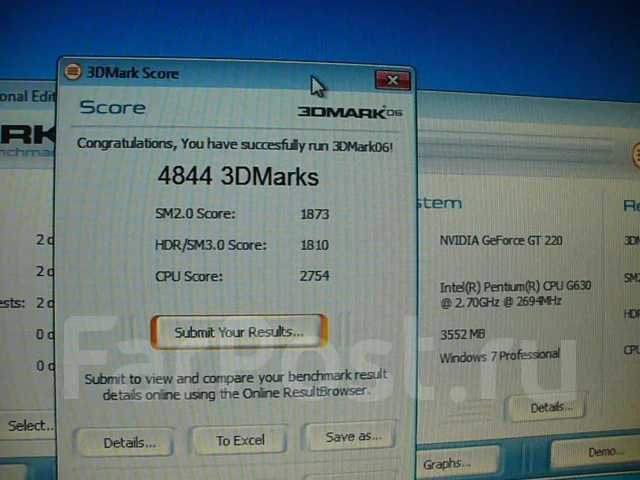Click the Windows 7 Professional text
This screenshot has height=480, width=640.
[x=500, y=356]
